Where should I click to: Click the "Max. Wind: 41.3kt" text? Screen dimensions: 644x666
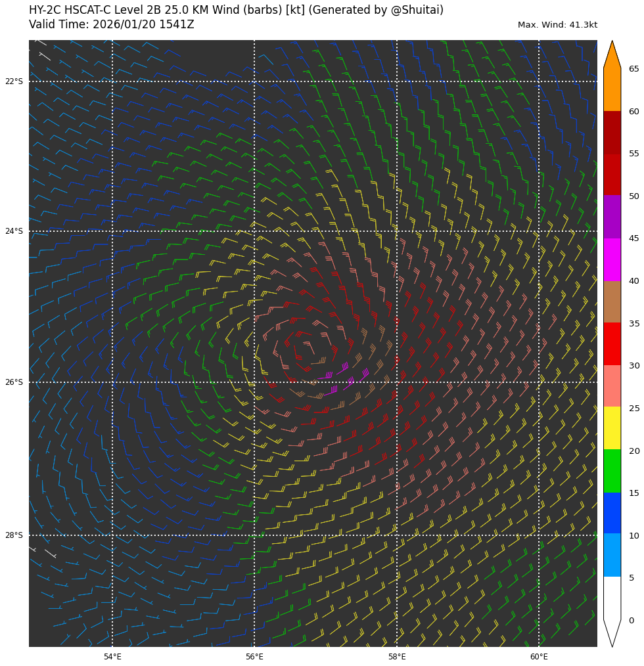557,25
